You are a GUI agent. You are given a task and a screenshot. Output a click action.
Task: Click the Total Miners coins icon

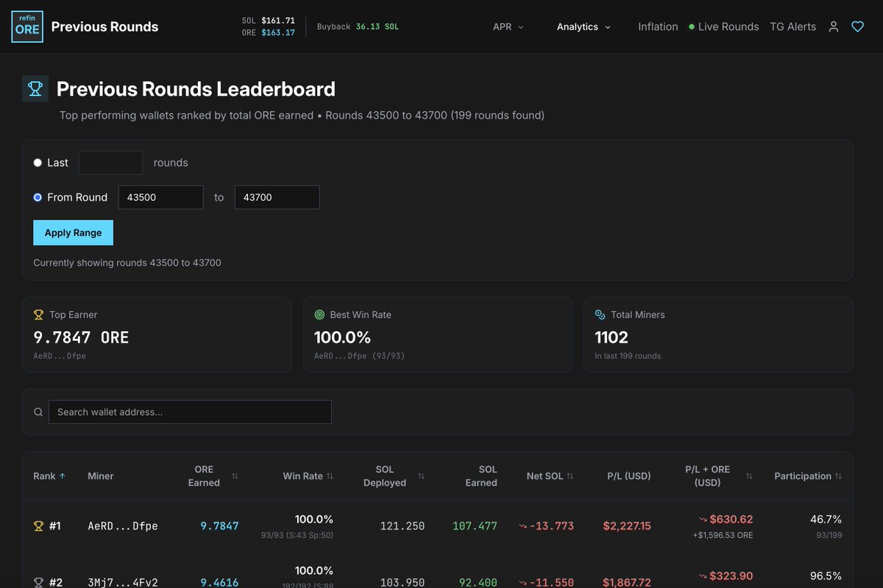(600, 315)
